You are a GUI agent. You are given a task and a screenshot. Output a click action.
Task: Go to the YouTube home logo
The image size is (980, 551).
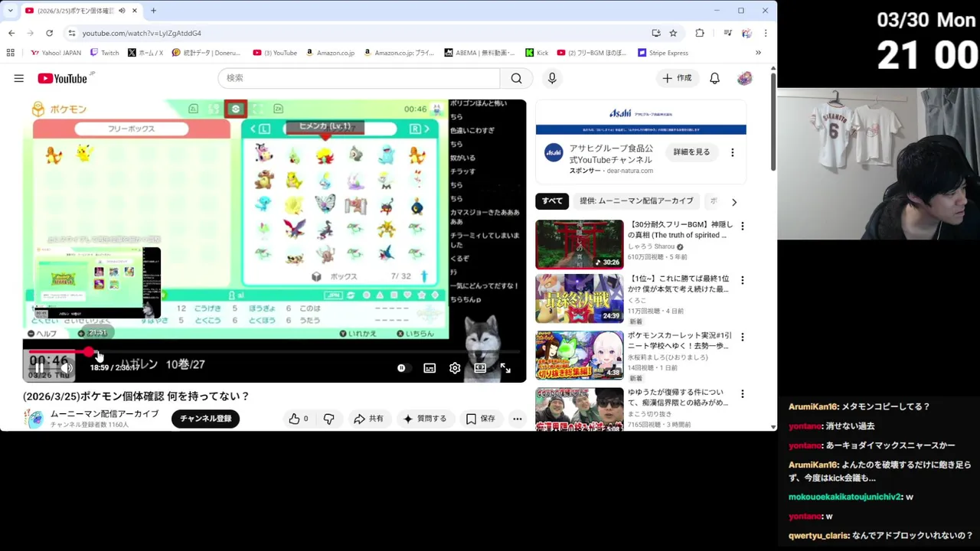(63, 78)
